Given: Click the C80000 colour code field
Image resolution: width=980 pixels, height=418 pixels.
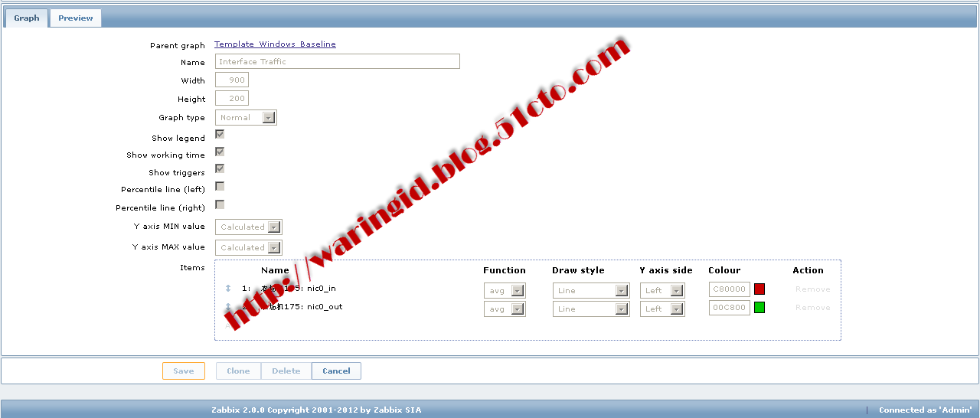Looking at the screenshot, I should pyautogui.click(x=730, y=289).
